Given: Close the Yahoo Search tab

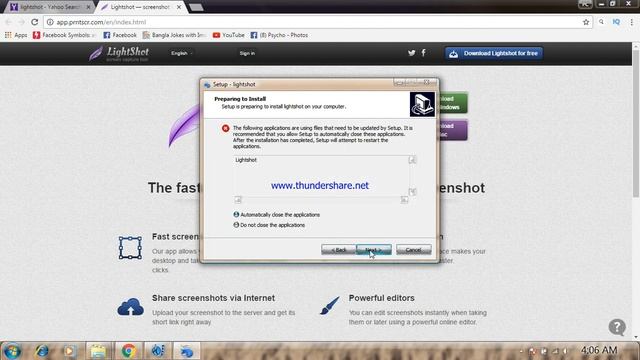Looking at the screenshot, I should (x=88, y=7).
